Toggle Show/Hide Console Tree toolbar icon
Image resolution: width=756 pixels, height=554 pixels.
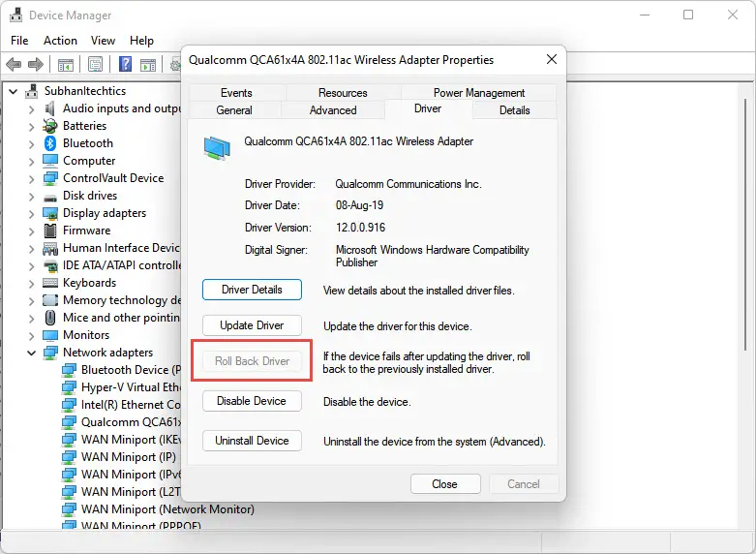pyautogui.click(x=65, y=64)
